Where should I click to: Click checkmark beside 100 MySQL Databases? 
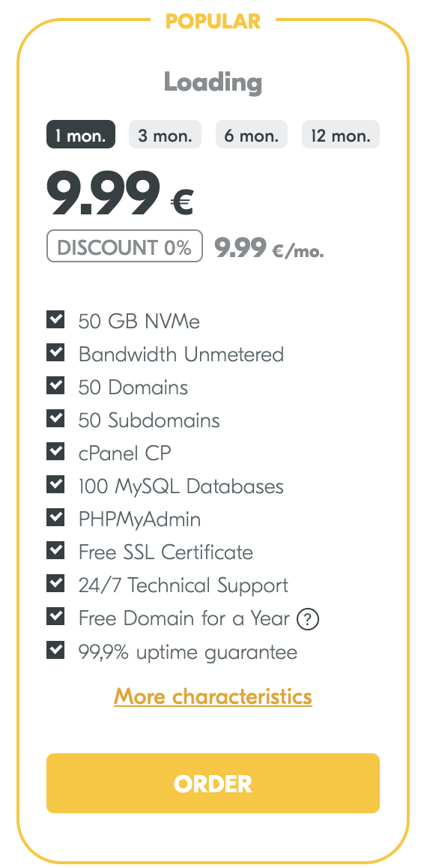[55, 485]
